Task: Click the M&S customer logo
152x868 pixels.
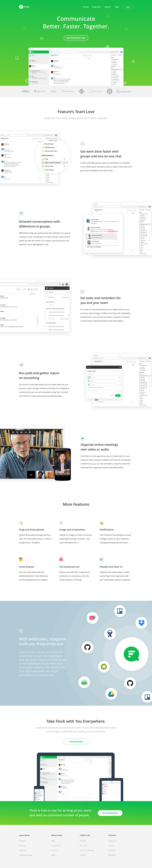Action: [53, 91]
